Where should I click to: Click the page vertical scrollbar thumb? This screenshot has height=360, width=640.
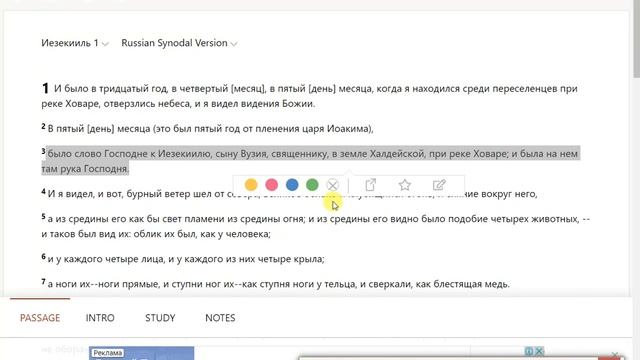pos(636,39)
